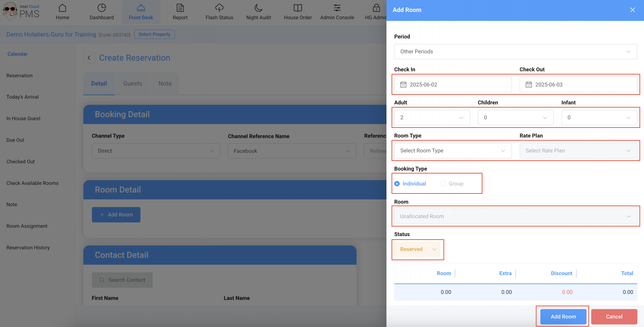Viewport: 644px width, 327px height.
Task: Click the Report document icon
Action: point(180,8)
